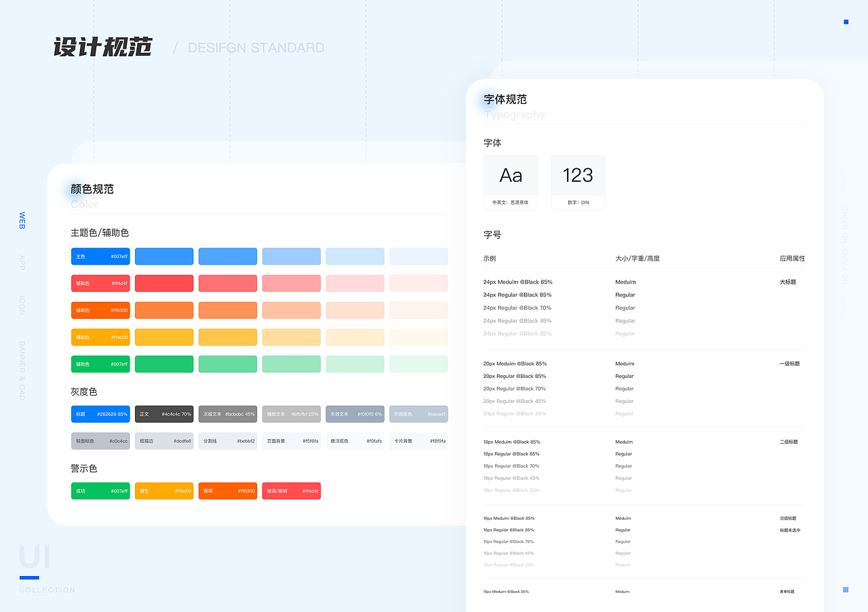The image size is (868, 612).
Task: Click the 字号 section heading
Action: (492, 235)
